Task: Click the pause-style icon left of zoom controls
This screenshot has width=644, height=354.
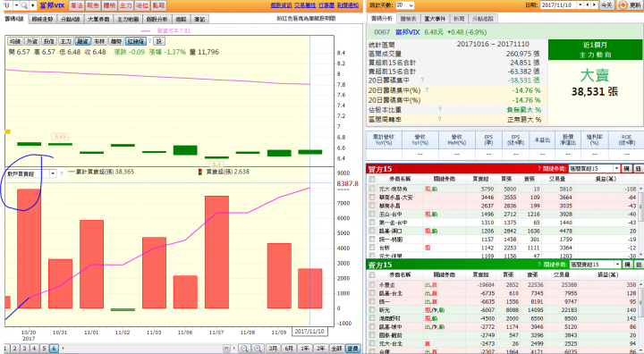Action: [226, 349]
